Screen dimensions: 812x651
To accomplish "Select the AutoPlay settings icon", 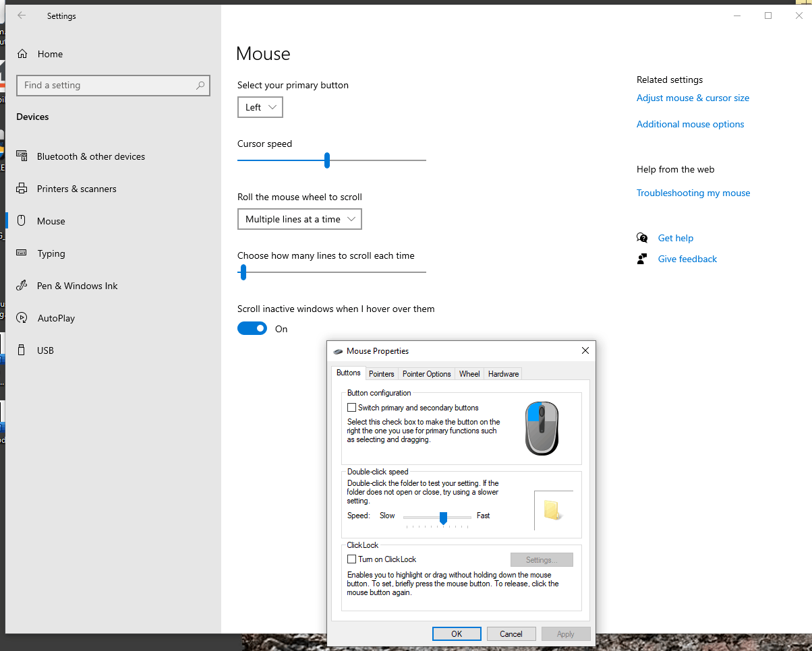I will [x=22, y=317].
